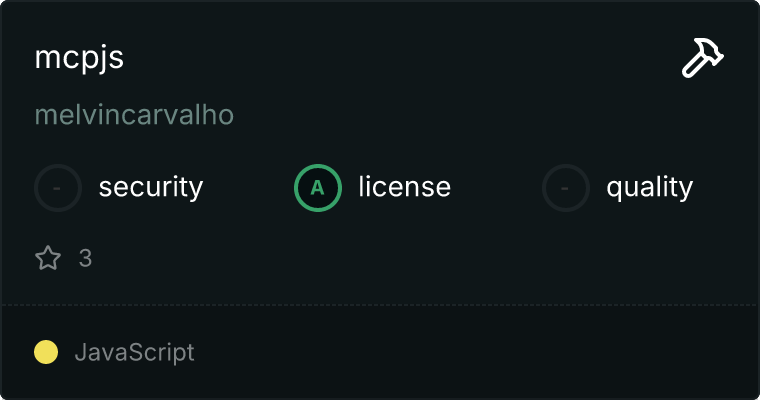Click the security label text

[151, 187]
